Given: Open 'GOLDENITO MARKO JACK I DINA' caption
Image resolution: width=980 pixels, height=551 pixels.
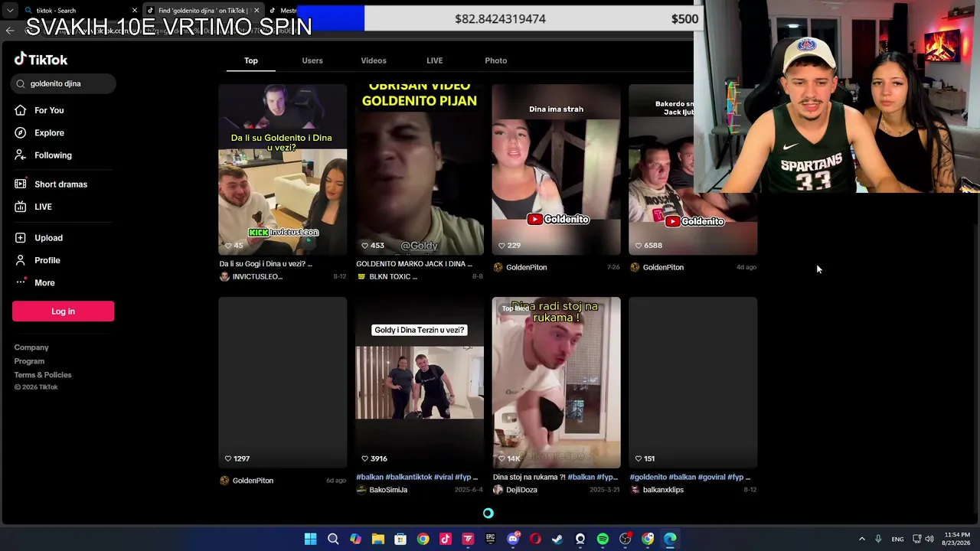Looking at the screenshot, I should pos(414,263).
